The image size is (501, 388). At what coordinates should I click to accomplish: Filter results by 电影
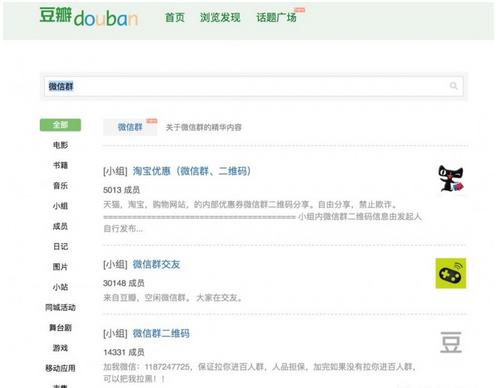click(60, 145)
